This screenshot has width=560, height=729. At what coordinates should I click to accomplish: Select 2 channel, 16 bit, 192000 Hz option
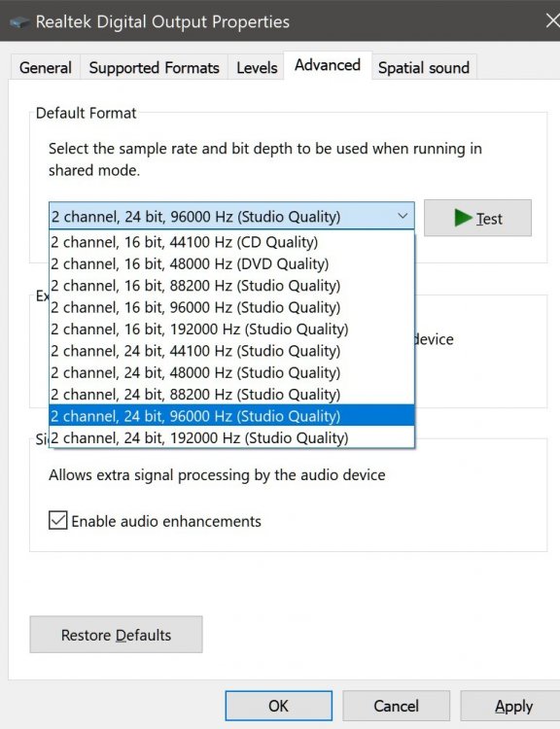231,330
